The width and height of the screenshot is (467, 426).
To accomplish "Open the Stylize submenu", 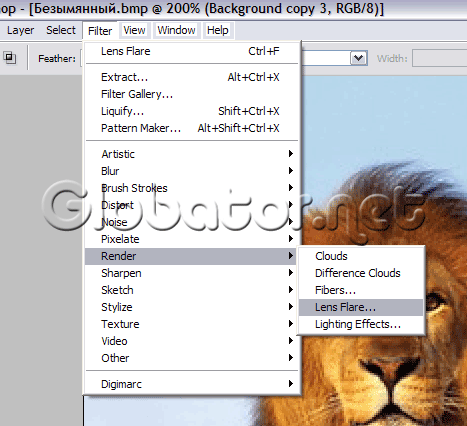I will 191,307.
